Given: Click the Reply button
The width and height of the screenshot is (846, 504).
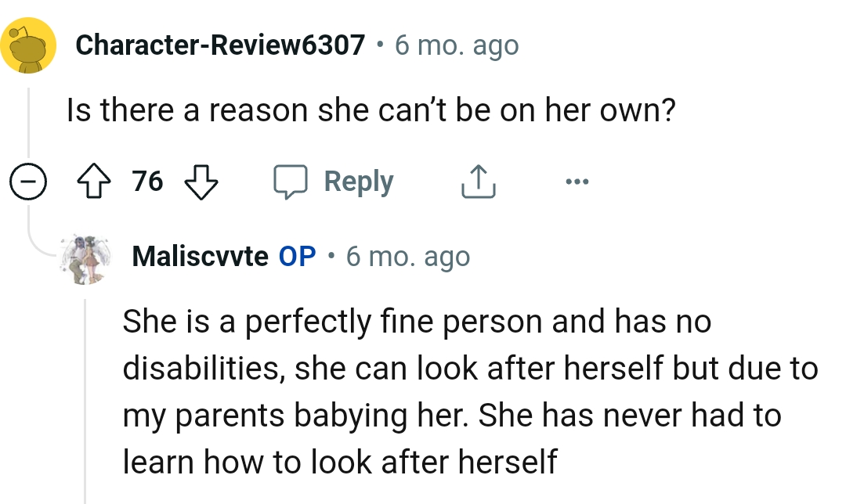Looking at the screenshot, I should (x=357, y=181).
